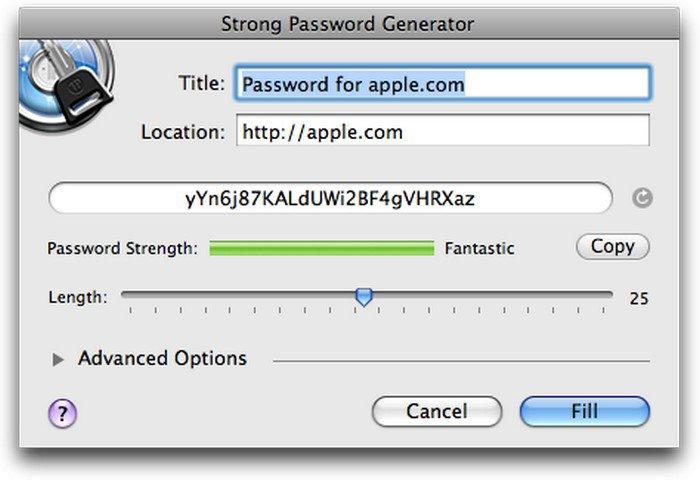The image size is (700, 480).
Task: Click into the Location URL field
Action: tap(443, 131)
